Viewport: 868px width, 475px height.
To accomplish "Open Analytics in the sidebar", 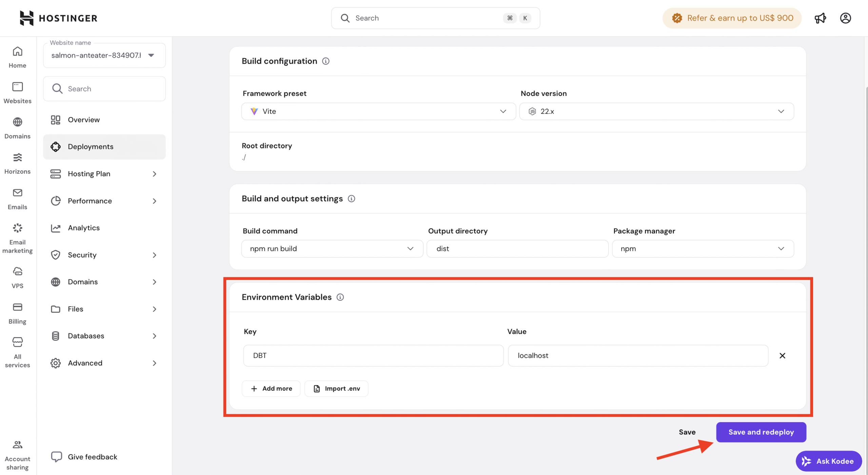I will click(x=84, y=228).
